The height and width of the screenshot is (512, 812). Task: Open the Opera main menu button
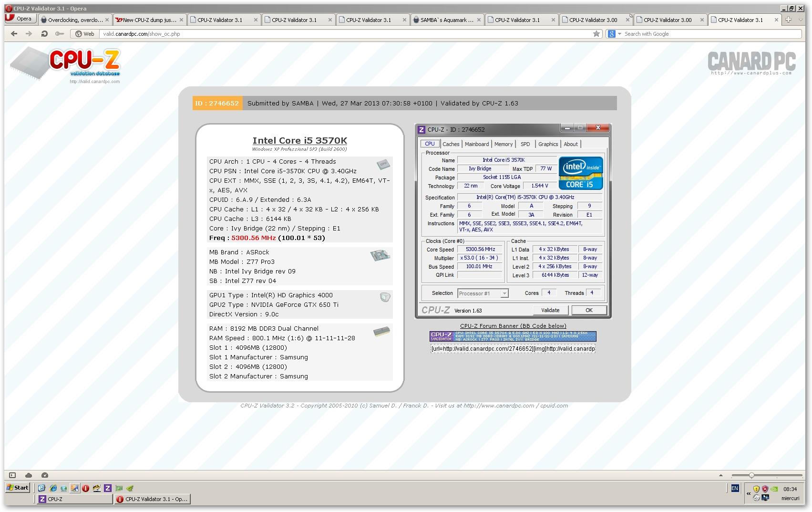tap(20, 19)
